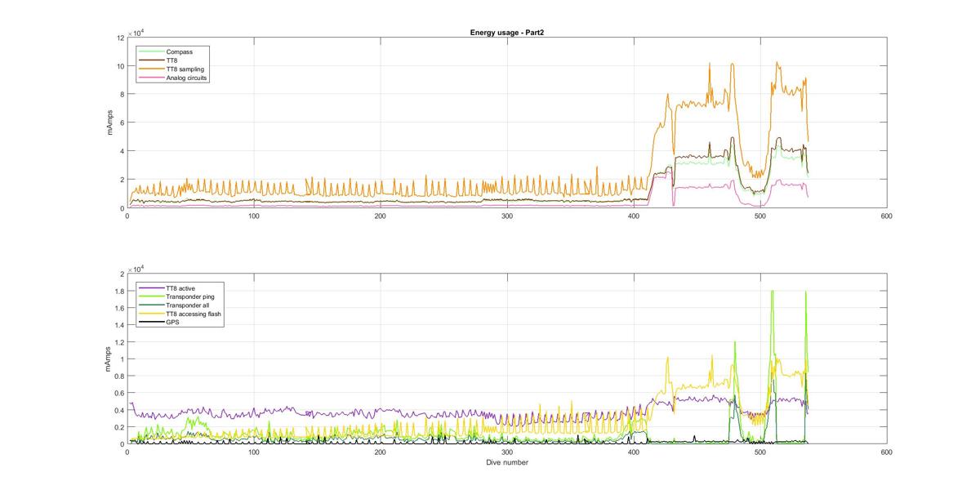980x499 pixels.
Task: Click x-tick 100 under the top plot
Action: [x=254, y=216]
